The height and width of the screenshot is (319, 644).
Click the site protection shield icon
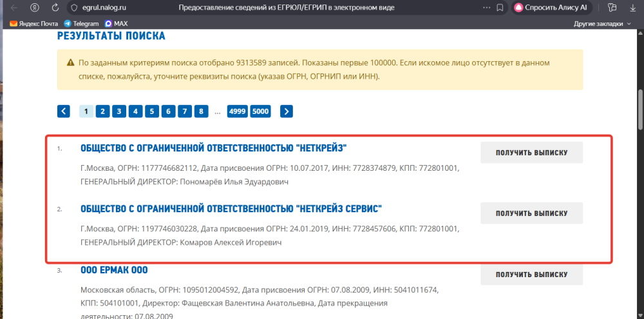(73, 8)
